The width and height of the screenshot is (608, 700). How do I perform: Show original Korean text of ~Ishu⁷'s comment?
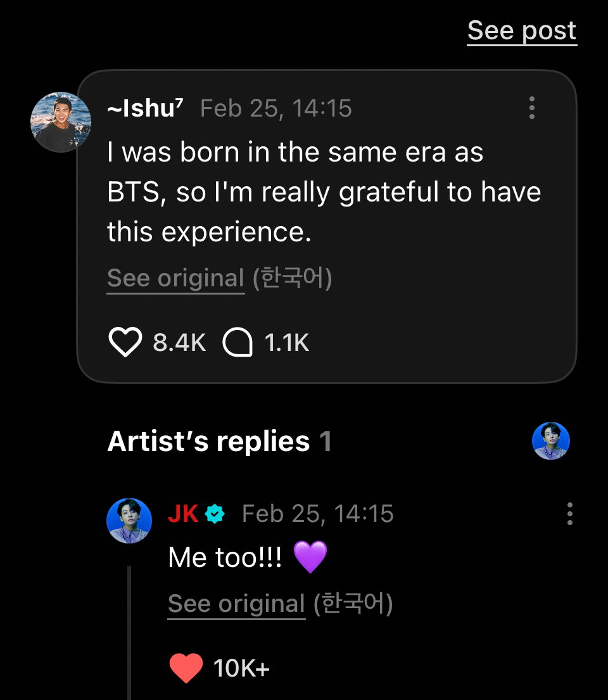pyautogui.click(x=175, y=279)
